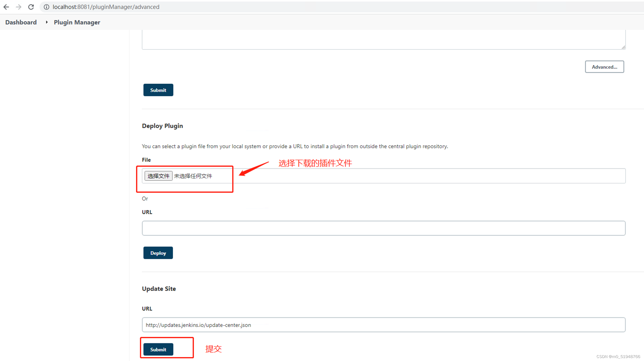Image resolution: width=644 pixels, height=361 pixels.
Task: Click the browser forward arrow
Action: [x=19, y=7]
